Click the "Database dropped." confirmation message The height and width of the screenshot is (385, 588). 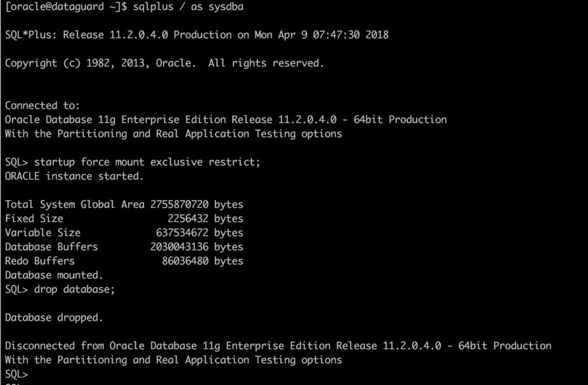(54, 317)
